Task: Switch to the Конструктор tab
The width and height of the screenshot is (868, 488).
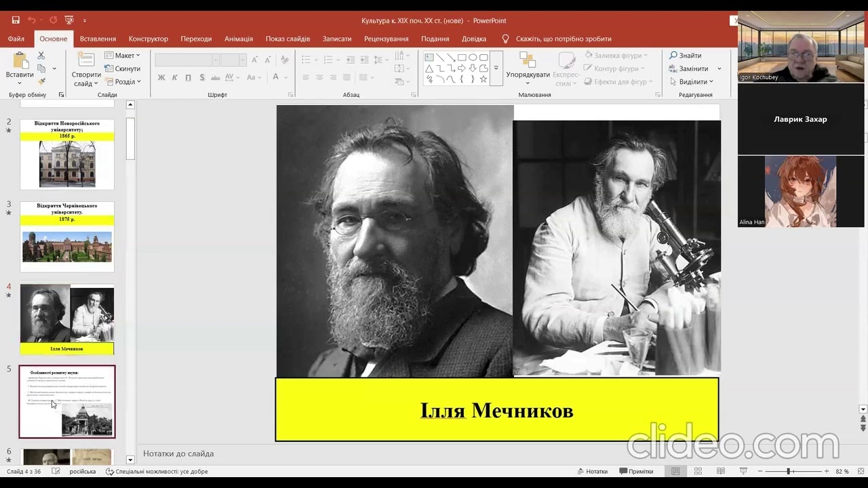Action: click(x=149, y=39)
